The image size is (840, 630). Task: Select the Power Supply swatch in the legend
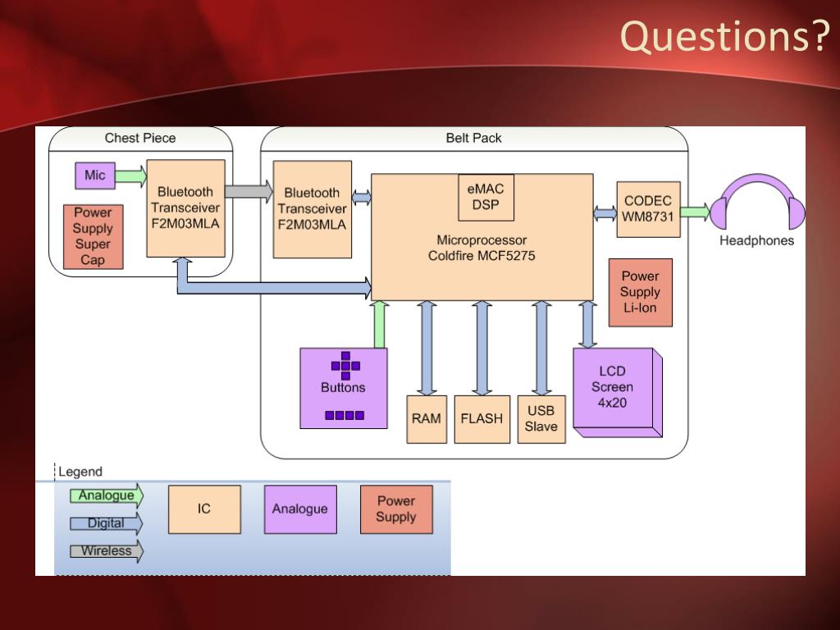(x=396, y=509)
